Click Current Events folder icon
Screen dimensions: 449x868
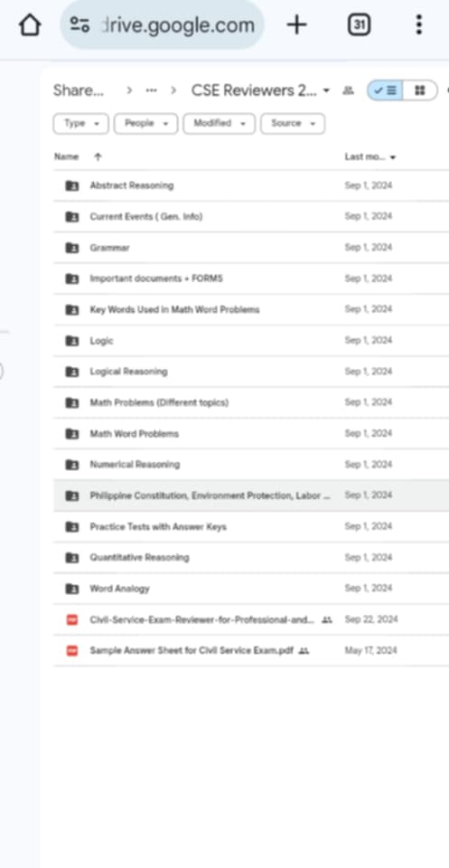72,216
